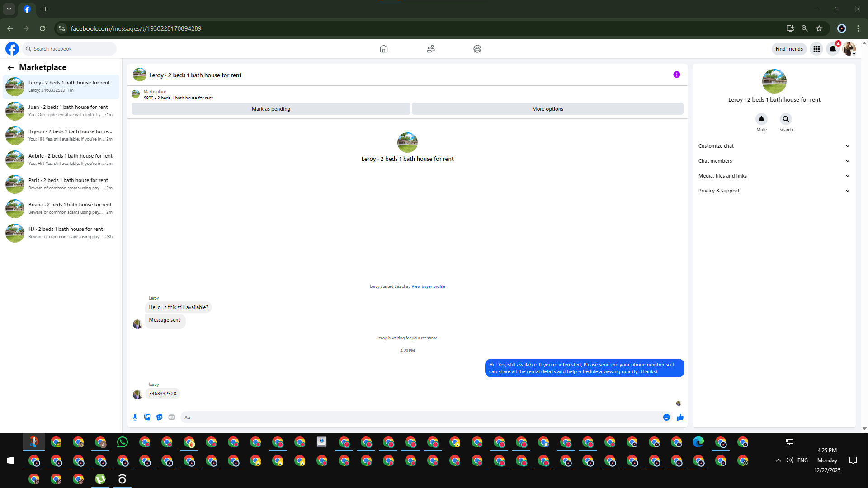Open the notifications bell in top bar
Screen dimensions: 868x488
coord(832,49)
